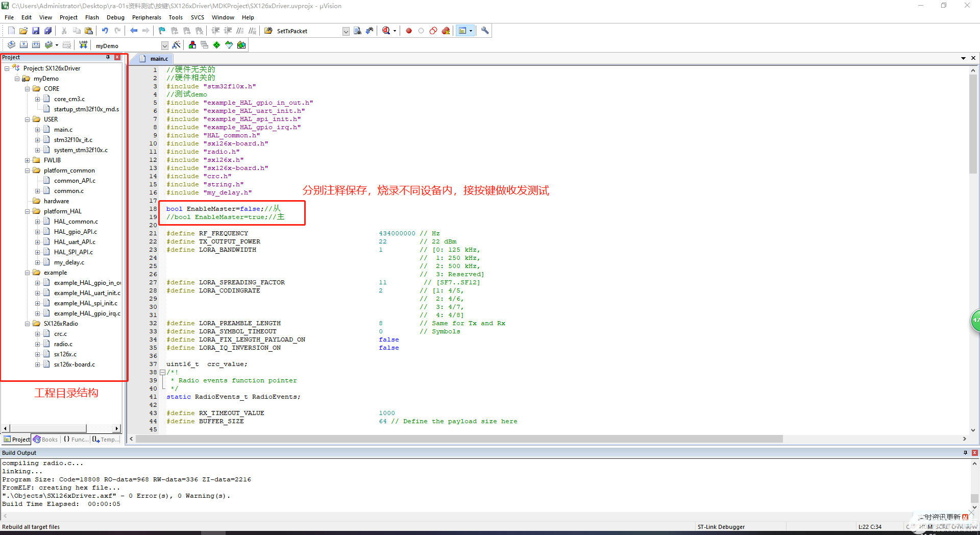The image size is (980, 535).
Task: Open the Peripherals menu
Action: [x=146, y=17]
